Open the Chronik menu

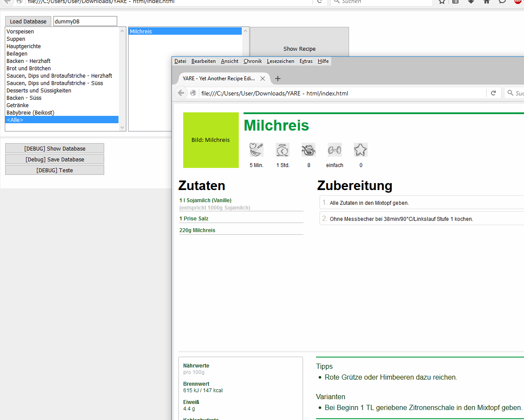click(253, 61)
